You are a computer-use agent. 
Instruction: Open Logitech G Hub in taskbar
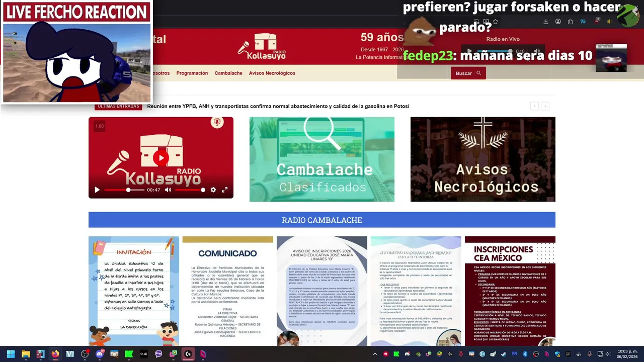(x=188, y=354)
